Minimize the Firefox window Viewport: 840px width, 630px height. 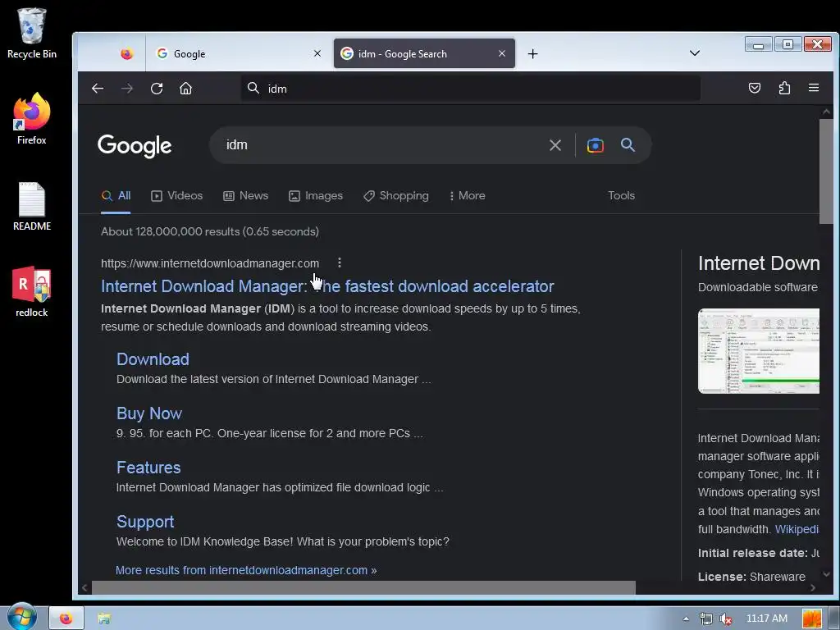pos(758,44)
